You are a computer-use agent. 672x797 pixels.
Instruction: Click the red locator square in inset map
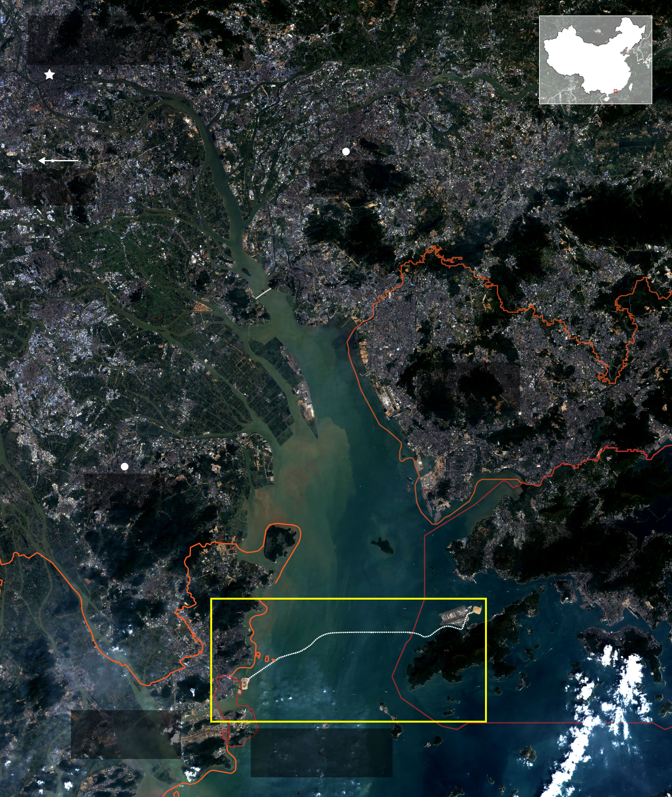click(x=616, y=91)
